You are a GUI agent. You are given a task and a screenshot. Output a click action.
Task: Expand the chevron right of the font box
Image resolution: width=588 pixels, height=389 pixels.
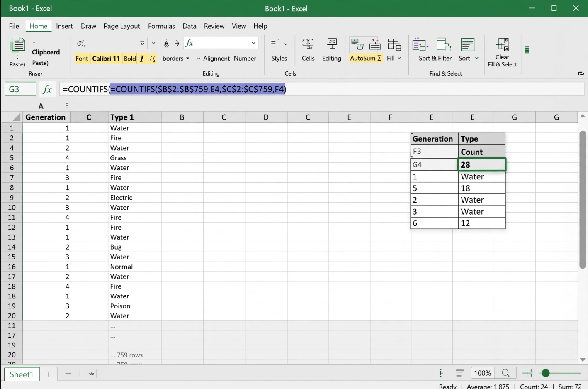pyautogui.click(x=153, y=43)
